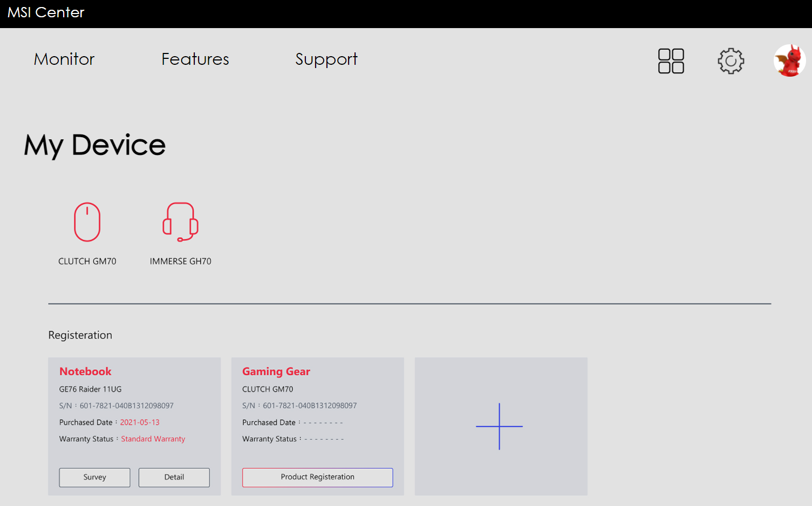
Task: Click the Product Registeration button
Action: click(x=317, y=477)
